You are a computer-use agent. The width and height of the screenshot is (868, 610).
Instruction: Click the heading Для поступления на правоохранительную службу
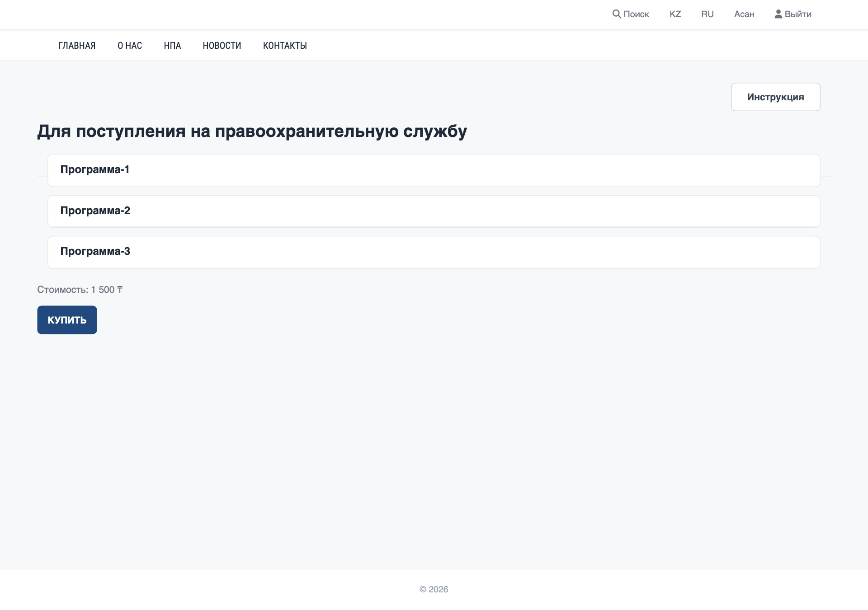tap(252, 131)
